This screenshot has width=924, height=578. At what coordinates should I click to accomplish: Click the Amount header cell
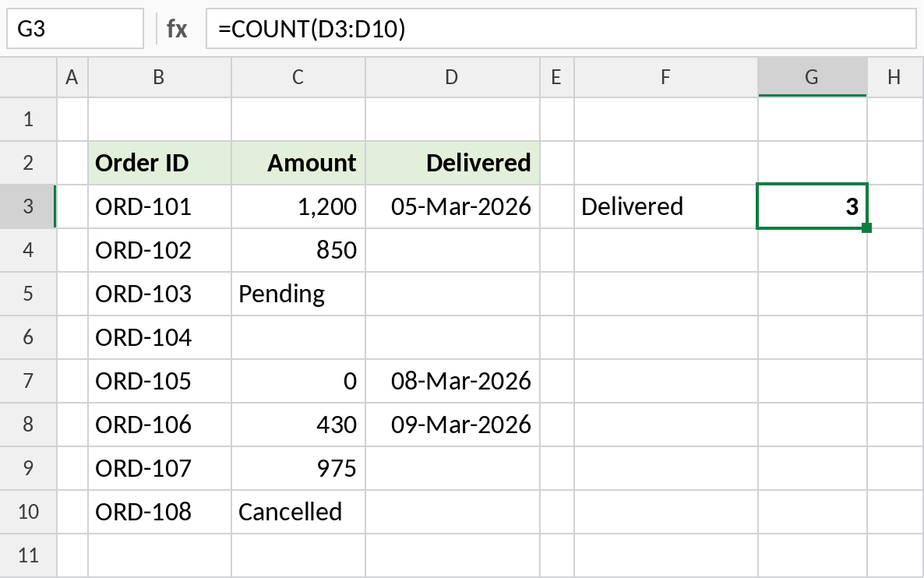298,163
